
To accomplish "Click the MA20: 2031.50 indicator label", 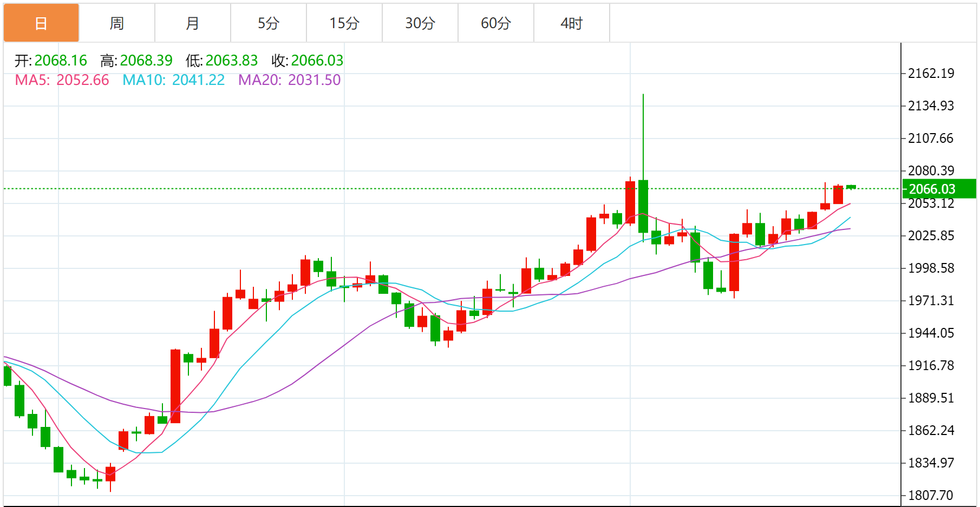I will (290, 80).
